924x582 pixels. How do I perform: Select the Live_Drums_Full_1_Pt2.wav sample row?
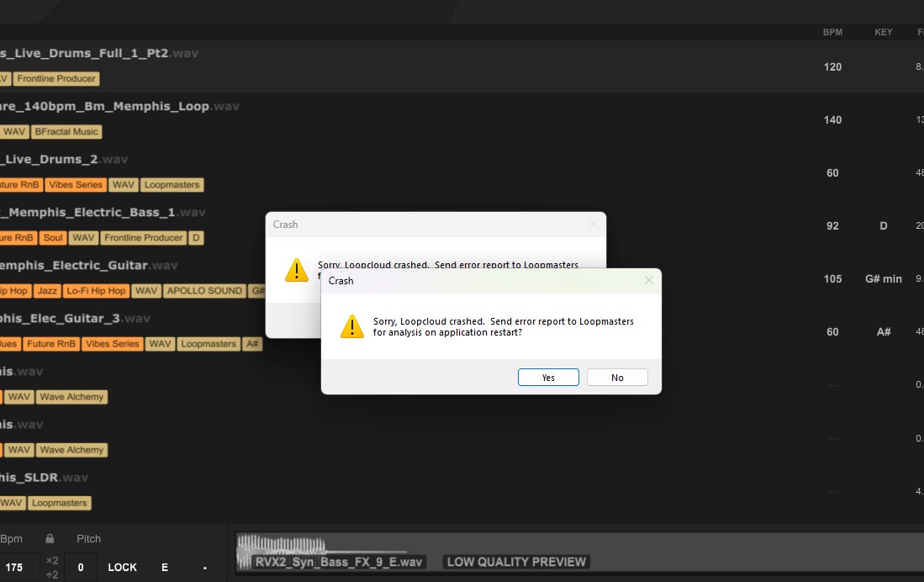(462, 66)
